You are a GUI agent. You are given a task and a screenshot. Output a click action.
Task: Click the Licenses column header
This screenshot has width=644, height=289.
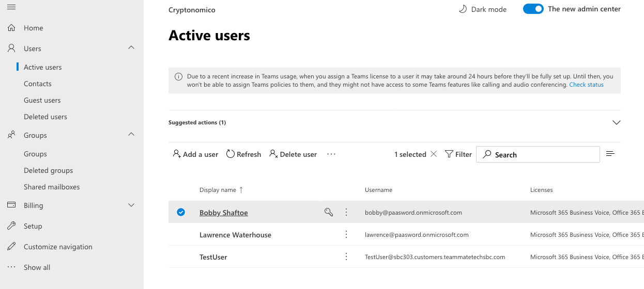(542, 190)
